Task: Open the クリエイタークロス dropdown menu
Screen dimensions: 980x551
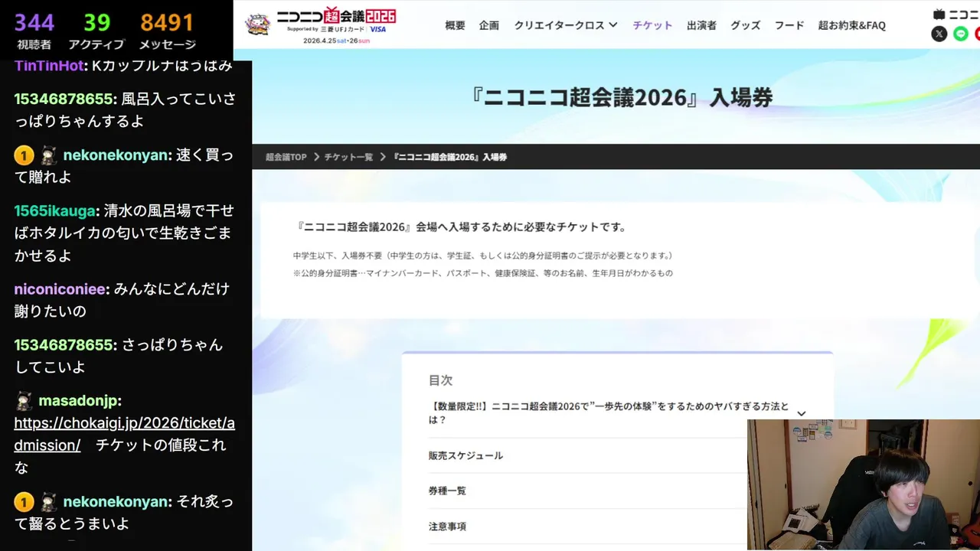Action: point(566,25)
